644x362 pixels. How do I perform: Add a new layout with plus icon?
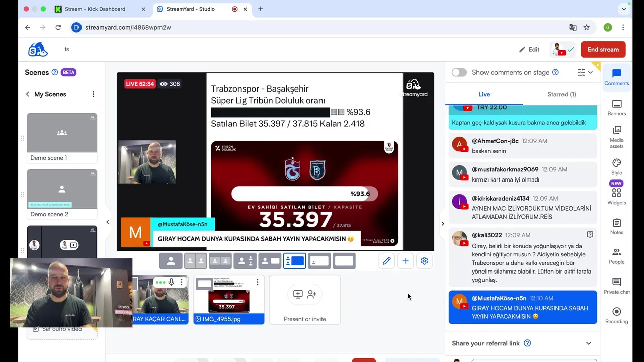(x=406, y=261)
